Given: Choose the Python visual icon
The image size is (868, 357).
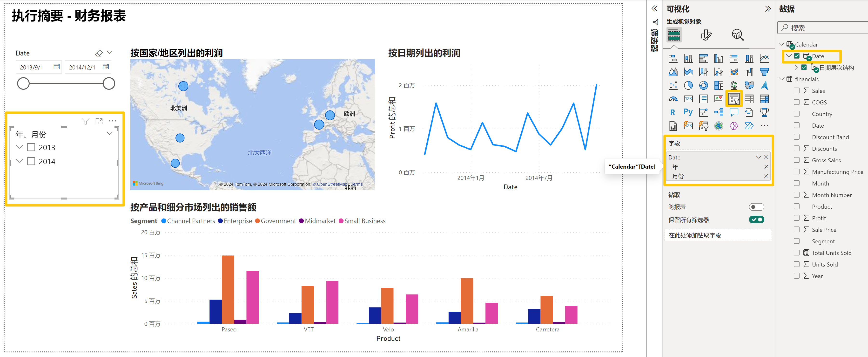Looking at the screenshot, I should 688,112.
